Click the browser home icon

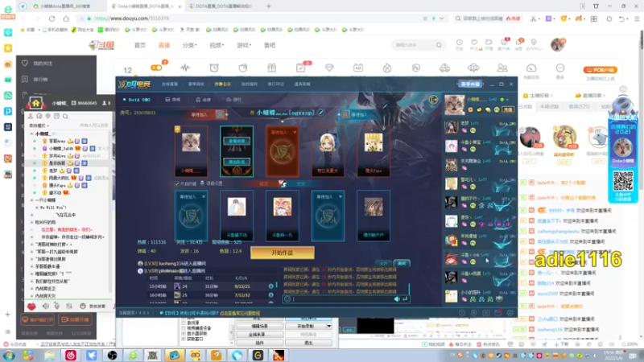(x=66, y=19)
